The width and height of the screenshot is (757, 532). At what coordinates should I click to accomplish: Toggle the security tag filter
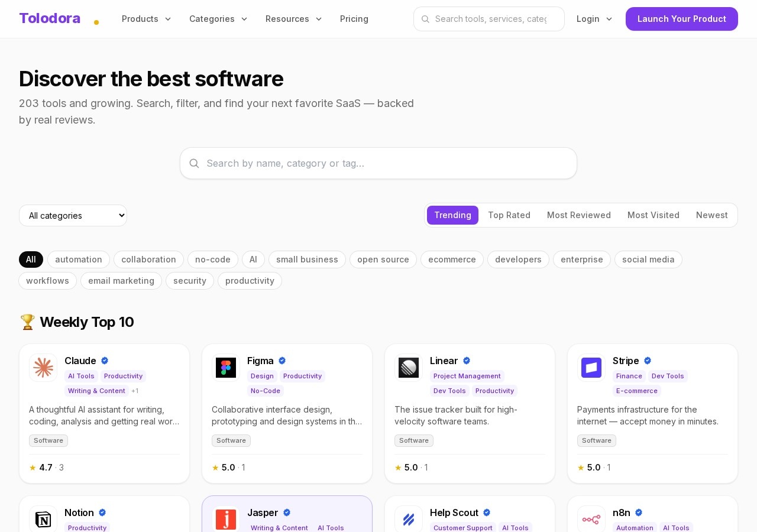(x=190, y=281)
